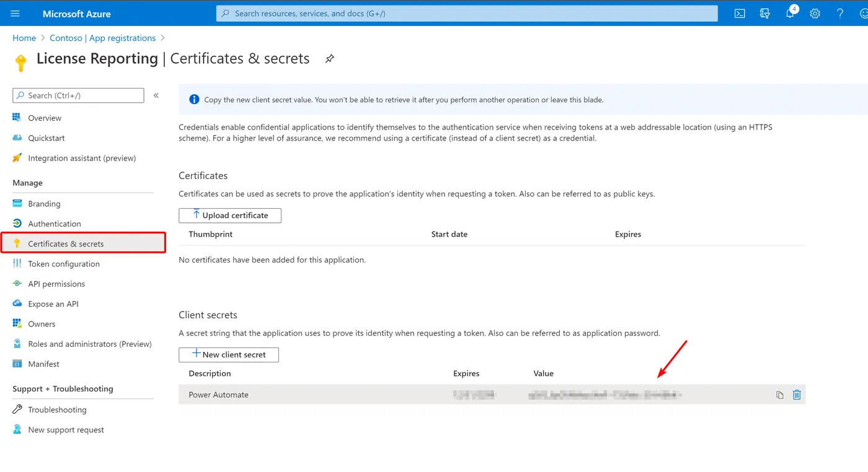Delete the Power Automate client secret

(x=797, y=395)
